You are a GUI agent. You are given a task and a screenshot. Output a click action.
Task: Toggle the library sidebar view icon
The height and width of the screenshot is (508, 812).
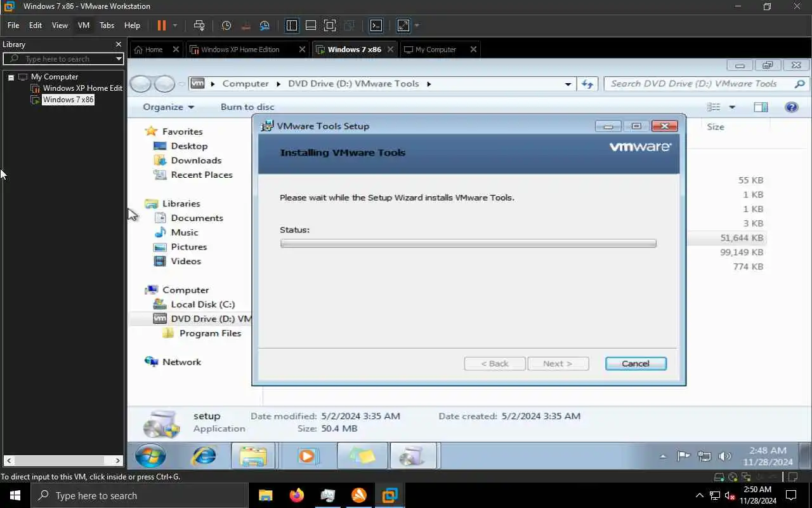pos(292,25)
